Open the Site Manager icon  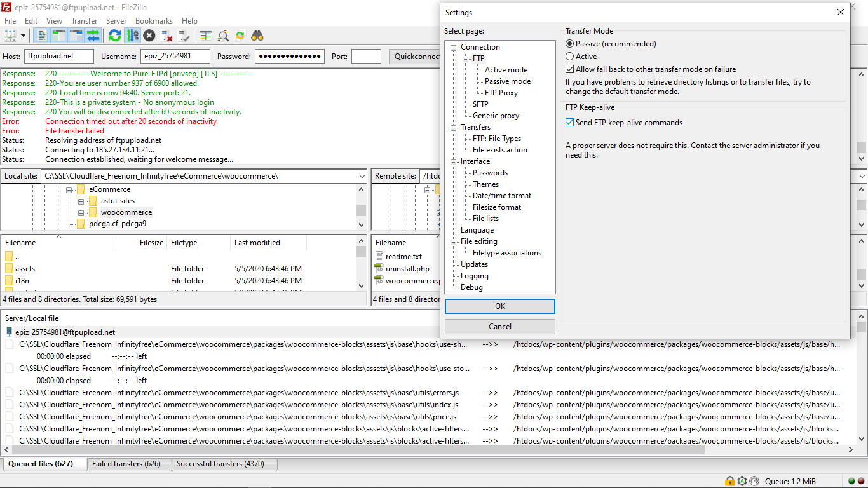[x=10, y=36]
